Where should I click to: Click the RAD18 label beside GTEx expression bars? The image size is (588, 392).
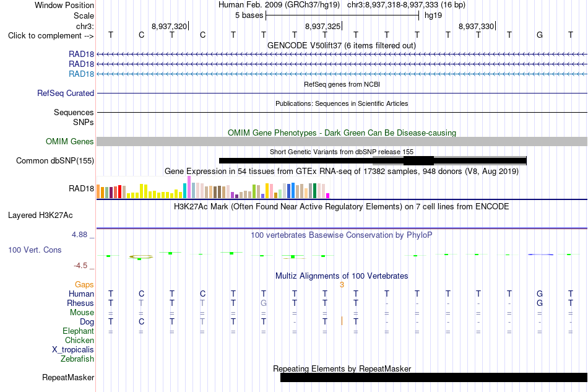[x=81, y=188]
